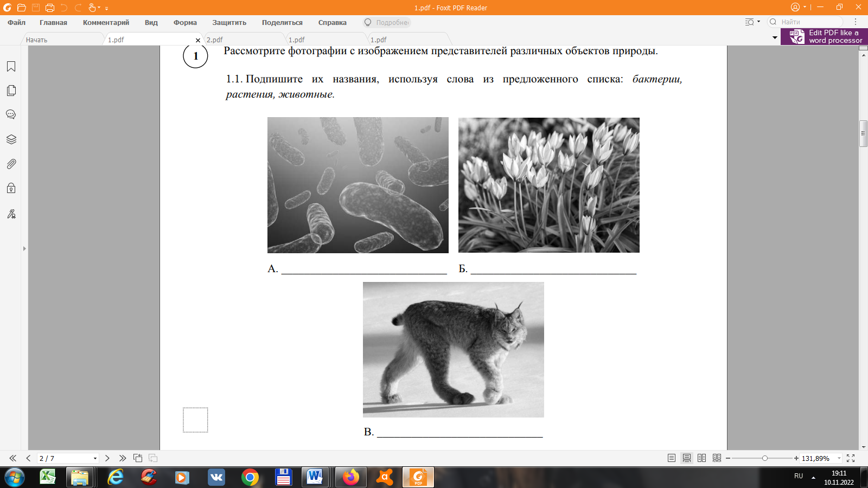This screenshot has height=488, width=868.
Task: Click the zoom in plus button
Action: pos(796,458)
